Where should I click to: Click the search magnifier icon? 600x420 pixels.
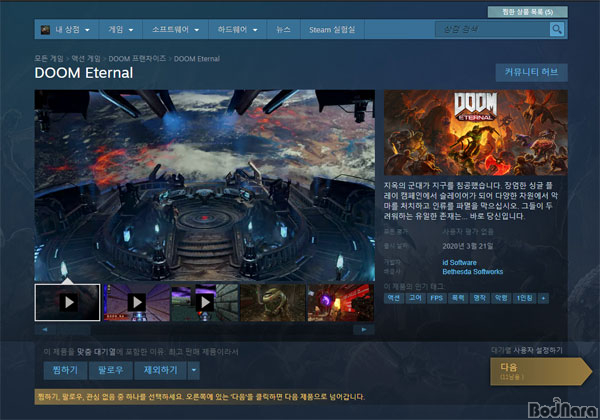557,29
